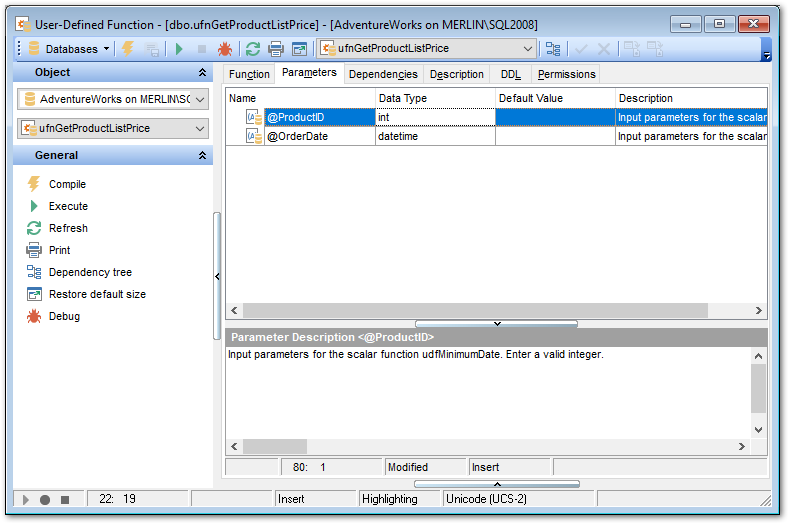Screen dimensions: 789x524
Task: Click the datetime data type cell
Action: 435,136
